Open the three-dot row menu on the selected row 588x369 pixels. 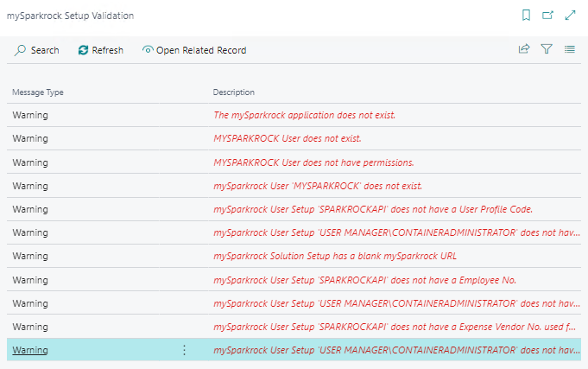pos(184,350)
